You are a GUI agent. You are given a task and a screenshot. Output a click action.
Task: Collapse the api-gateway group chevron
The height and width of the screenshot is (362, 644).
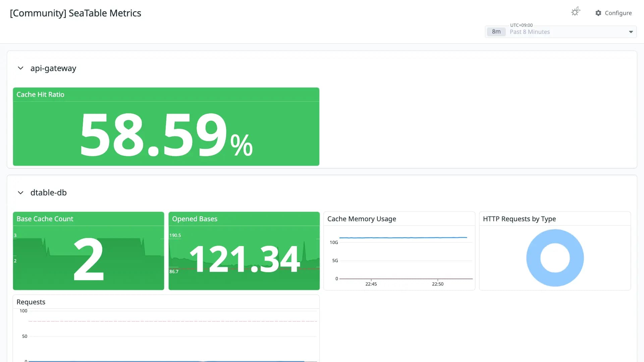tap(20, 68)
